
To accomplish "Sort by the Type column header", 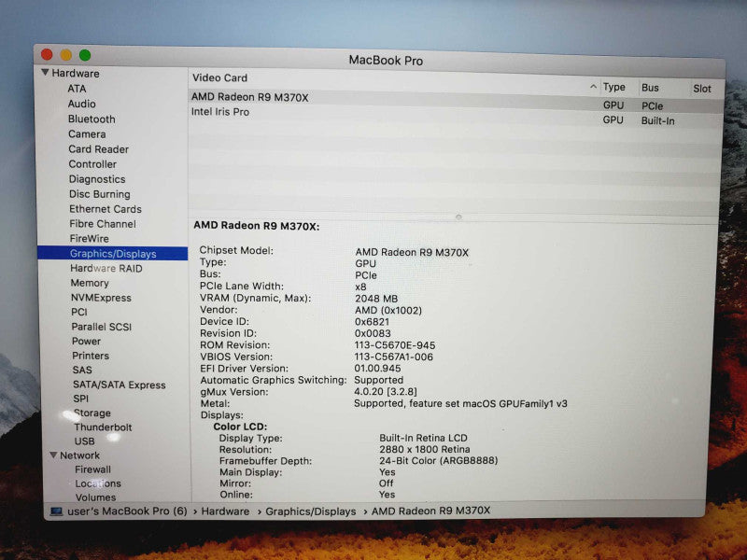I will click(614, 87).
